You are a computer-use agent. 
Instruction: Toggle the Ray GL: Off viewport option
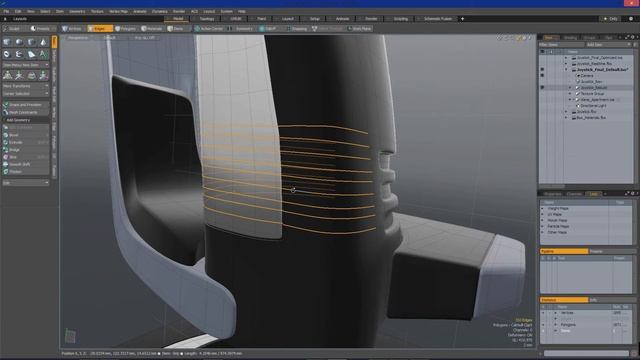145,38
